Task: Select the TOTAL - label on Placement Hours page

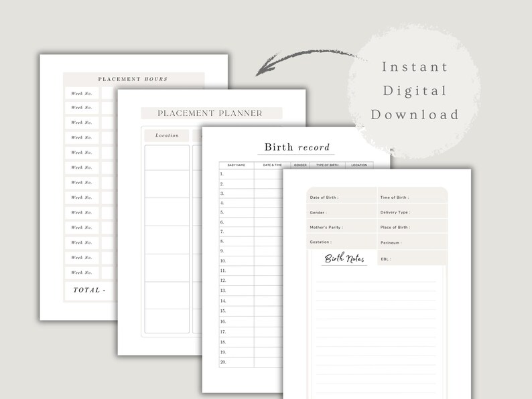Action: click(89, 290)
